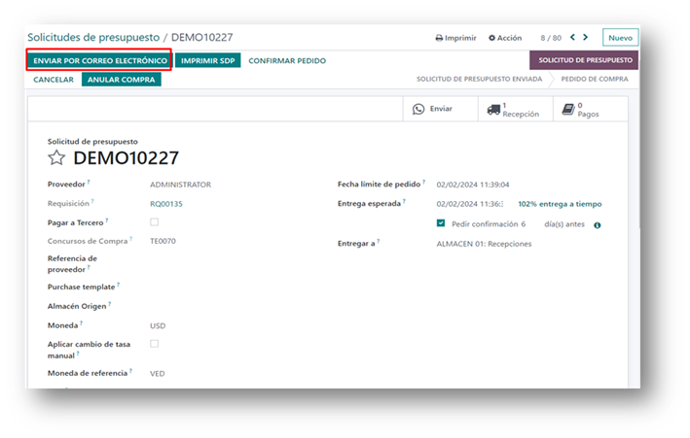Enable Aplicar cambio de tasa manual checkbox
This screenshot has width=690, height=438.
154,344
